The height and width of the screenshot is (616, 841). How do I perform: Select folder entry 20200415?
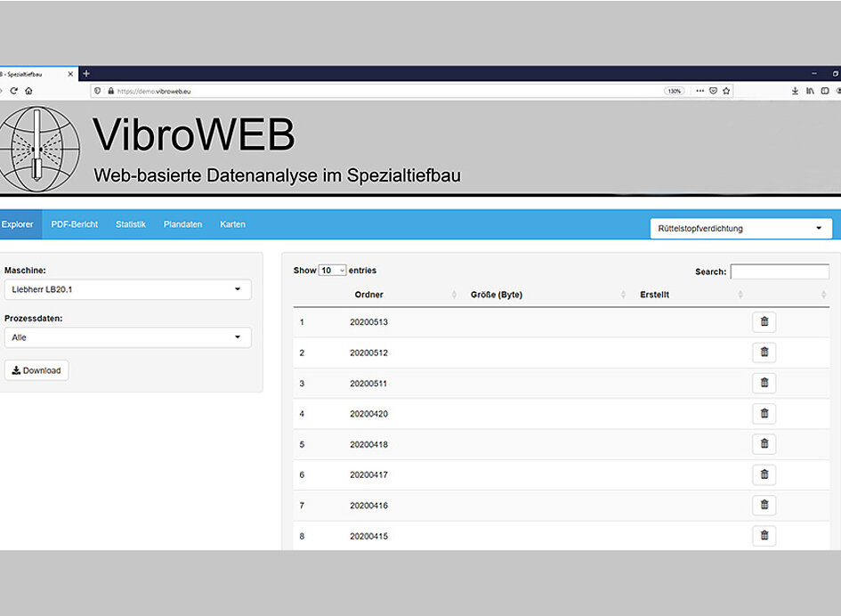tap(369, 536)
